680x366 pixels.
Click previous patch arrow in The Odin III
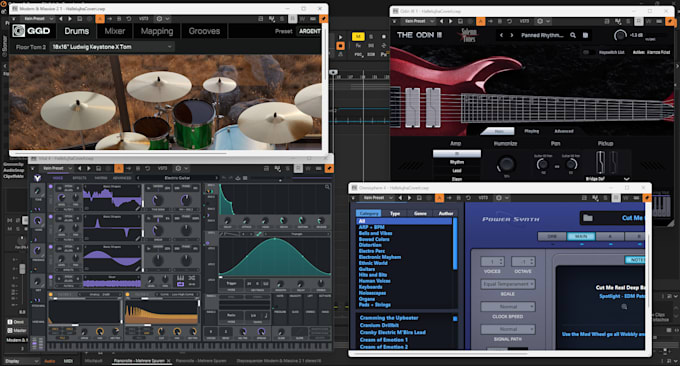tap(501, 35)
